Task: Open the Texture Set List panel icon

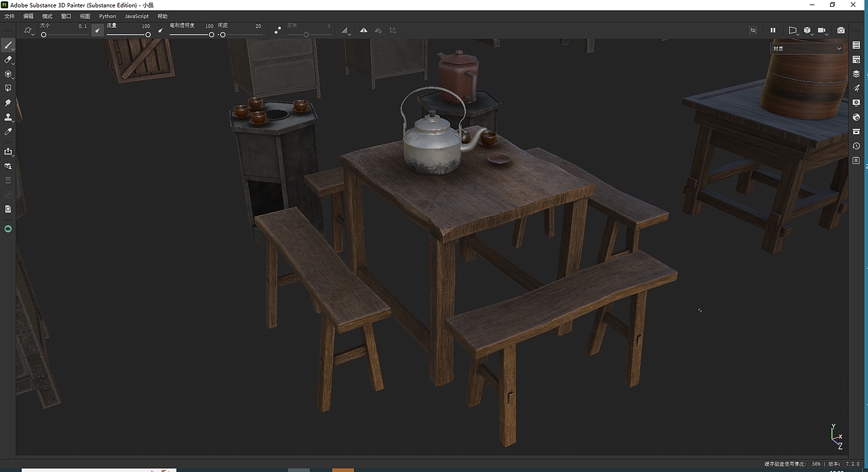Action: pos(856,45)
